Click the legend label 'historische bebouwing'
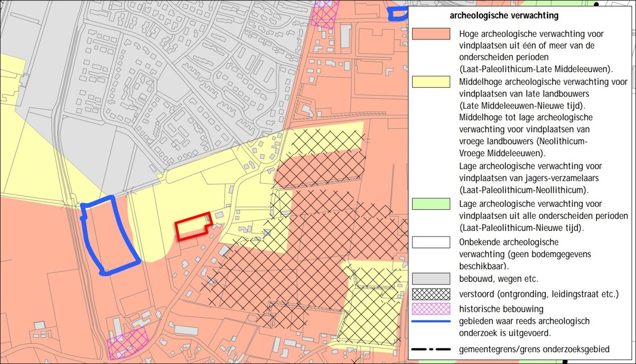The width and height of the screenshot is (636, 364). [x=502, y=310]
